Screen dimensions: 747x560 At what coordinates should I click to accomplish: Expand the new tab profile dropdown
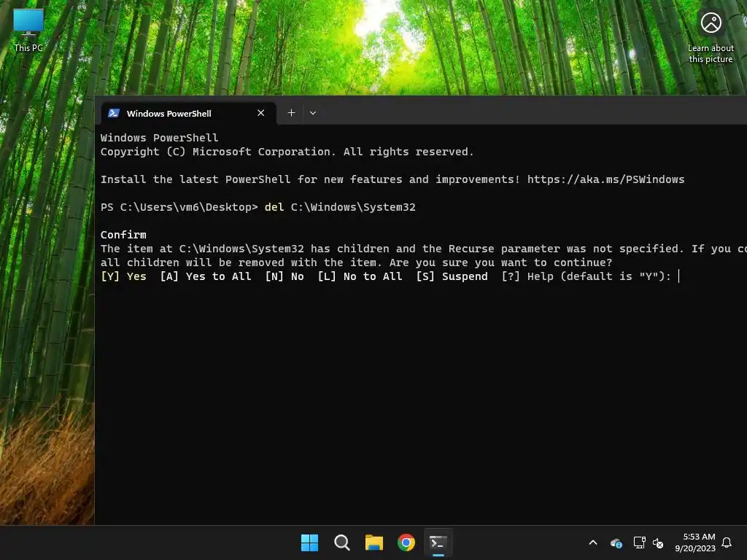[x=312, y=113]
